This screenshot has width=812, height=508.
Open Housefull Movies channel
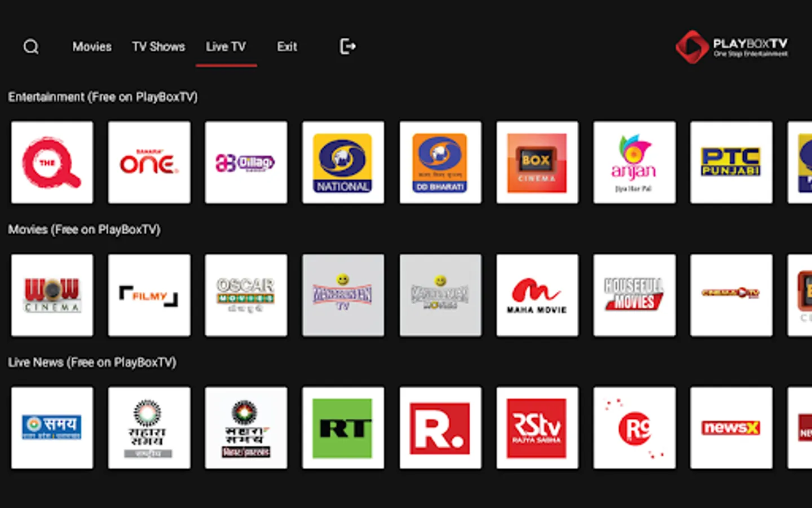(x=634, y=295)
